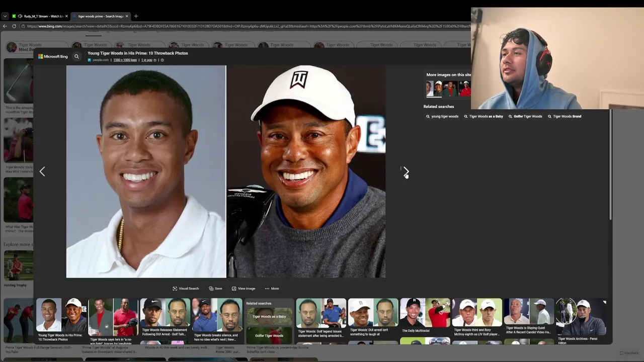Search related 'Tiger Woods as a Baby' chip
The width and height of the screenshot is (644, 362).
[484, 116]
